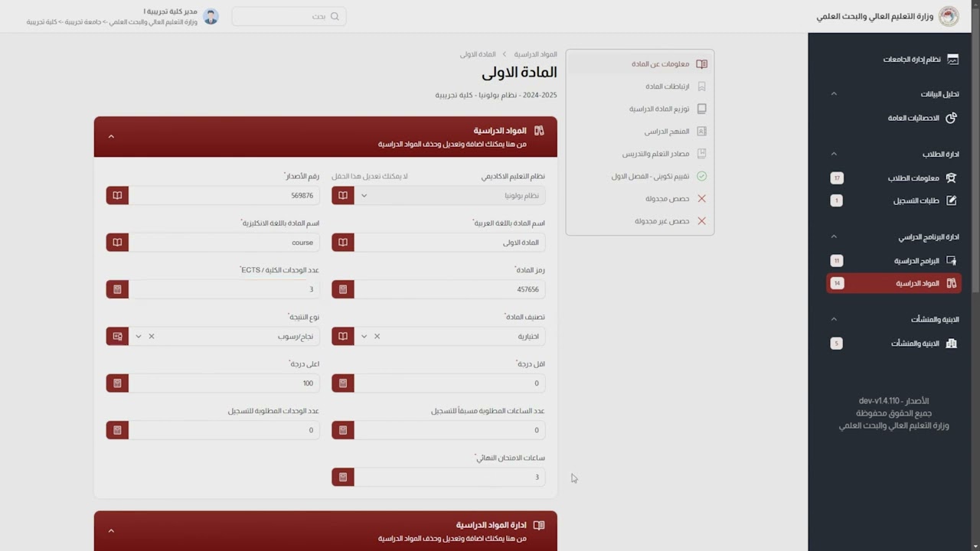This screenshot has height=551, width=980.
Task: Open تقييم تكويني - الفصل الاول tab
Action: (x=640, y=176)
